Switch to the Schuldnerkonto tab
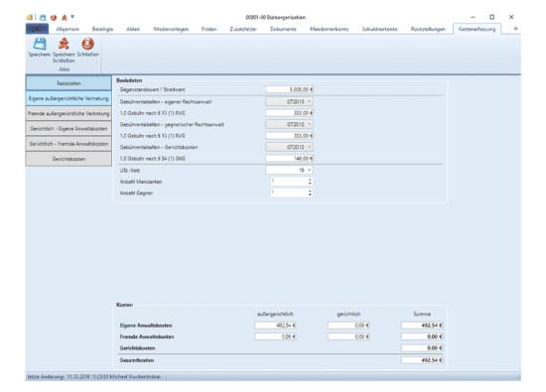 click(379, 29)
